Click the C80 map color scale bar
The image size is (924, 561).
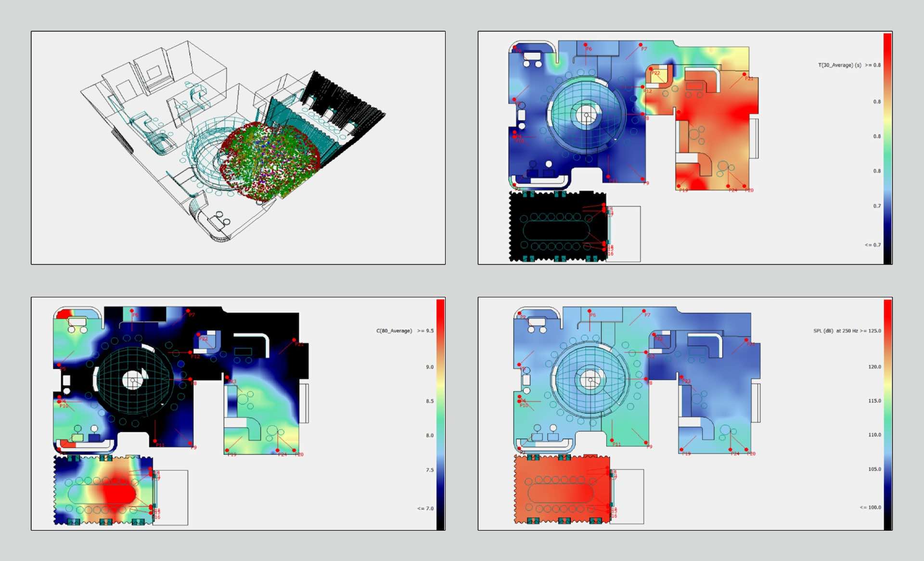tap(440, 414)
